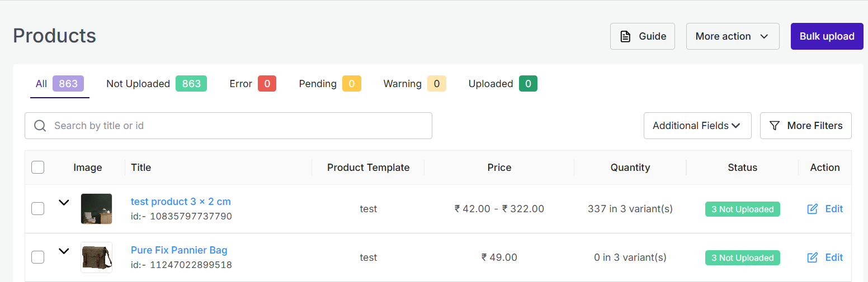Click edit pencil icon for Pure Fix Pannier Bag
Image resolution: width=868 pixels, height=282 pixels.
pyautogui.click(x=813, y=257)
